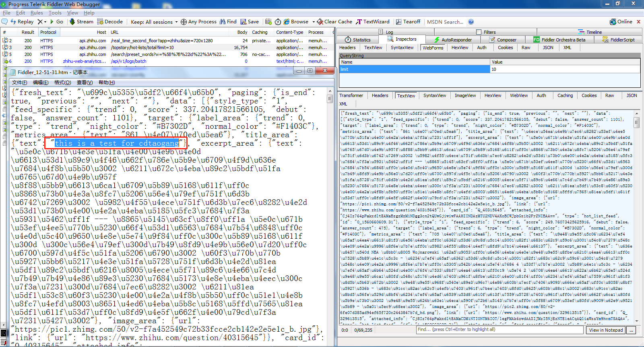Viewport: 644px width, 347px height.
Task: Click View in Notepad button
Action: pyautogui.click(x=606, y=330)
